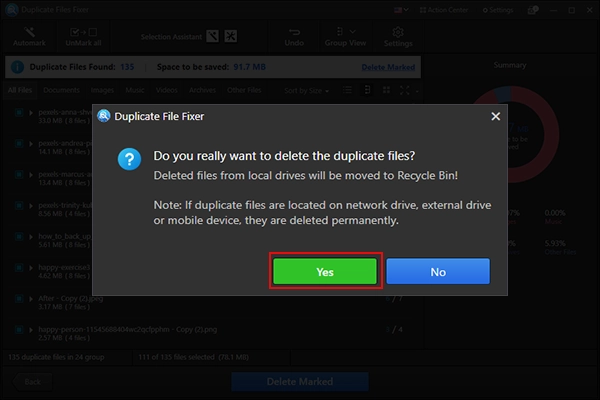Expand the After - Copy (2).jpeg group arrow
This screenshot has width=600, height=400.
pos(31,299)
